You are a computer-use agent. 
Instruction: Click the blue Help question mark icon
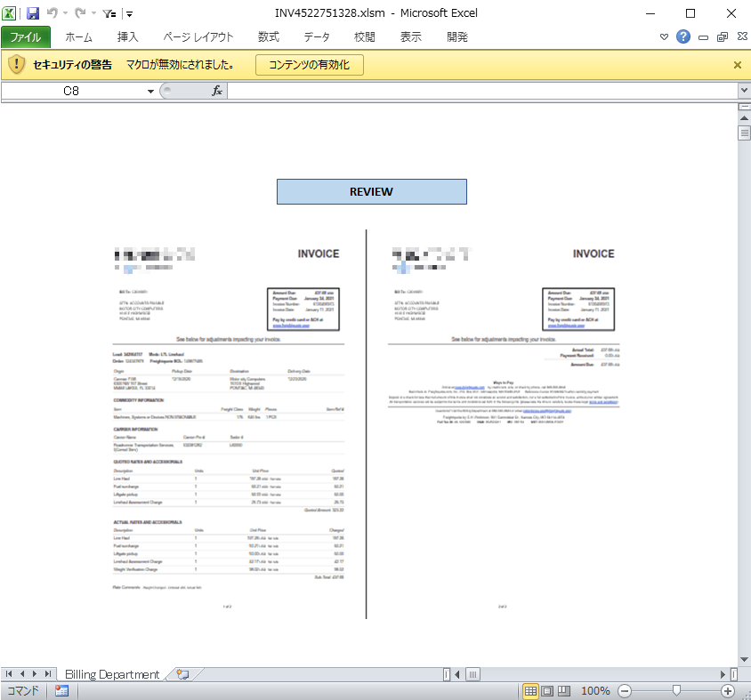pos(683,36)
